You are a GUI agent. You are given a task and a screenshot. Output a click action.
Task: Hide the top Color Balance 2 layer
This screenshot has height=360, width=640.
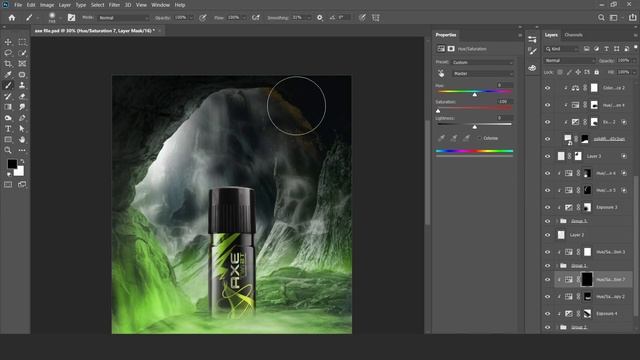547,88
